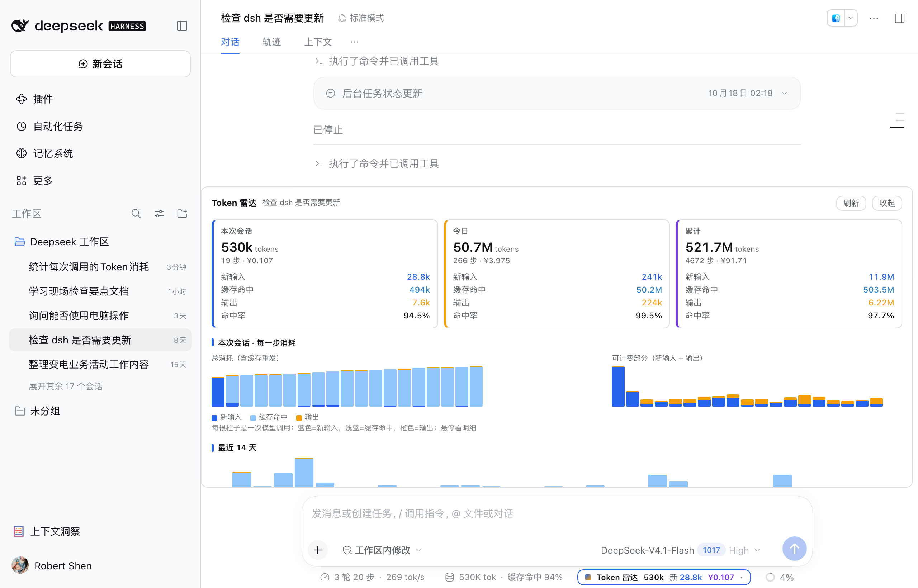Viewport: 918px width, 588px height.
Task: Click the 刷新 refresh button
Action: click(x=851, y=203)
